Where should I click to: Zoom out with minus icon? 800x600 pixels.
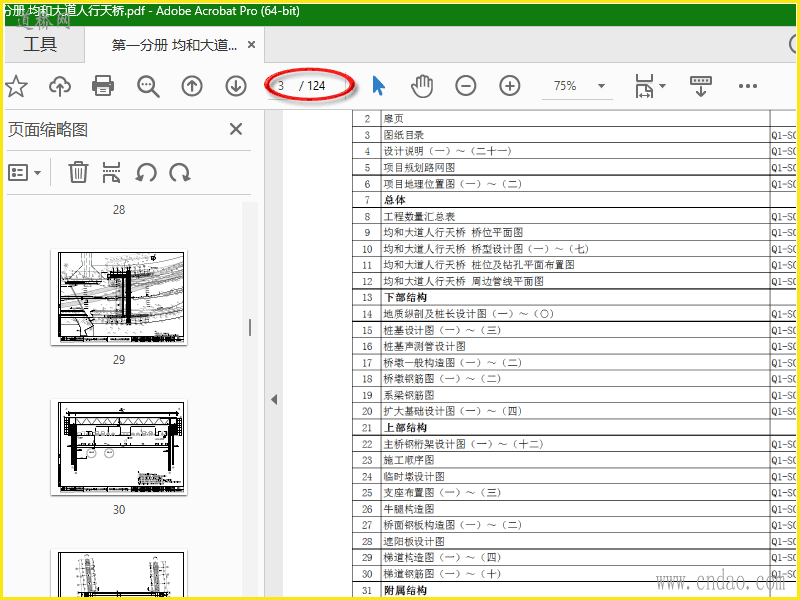pyautogui.click(x=466, y=86)
